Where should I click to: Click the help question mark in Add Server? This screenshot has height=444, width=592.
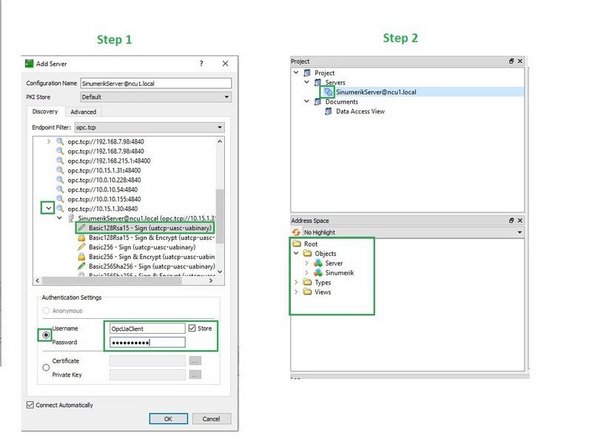[201, 63]
